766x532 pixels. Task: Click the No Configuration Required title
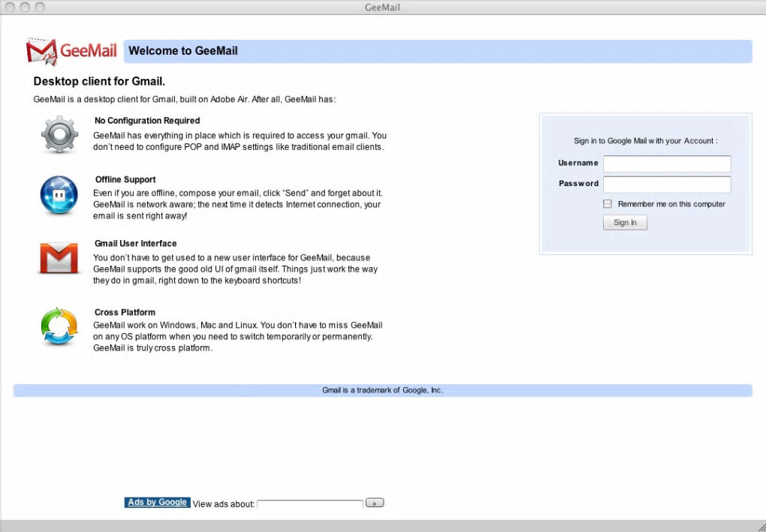point(147,121)
